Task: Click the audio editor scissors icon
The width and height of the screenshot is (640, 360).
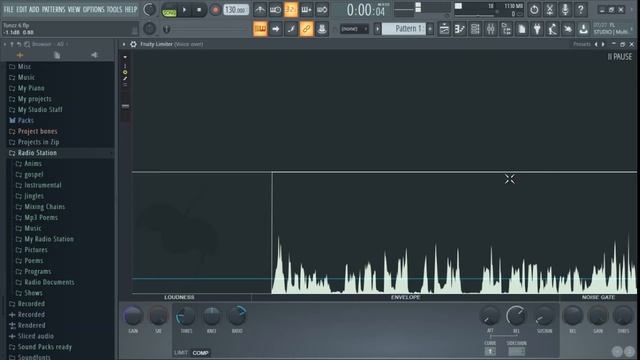Action: 549,9
